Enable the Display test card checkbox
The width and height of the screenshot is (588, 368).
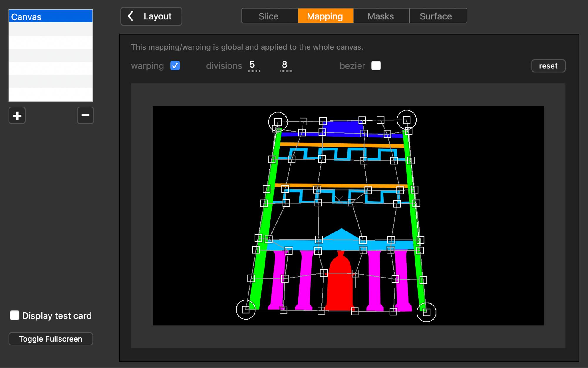[14, 315]
